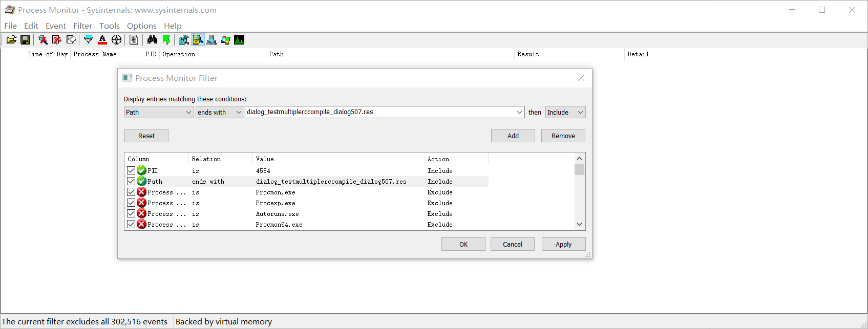Click the Add button
The width and height of the screenshot is (868, 329).
[513, 136]
